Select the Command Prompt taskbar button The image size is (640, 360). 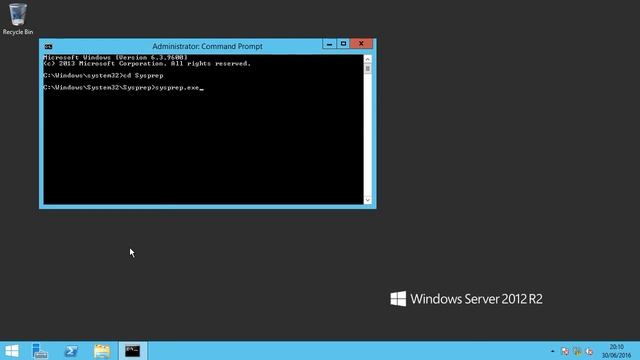(x=133, y=351)
